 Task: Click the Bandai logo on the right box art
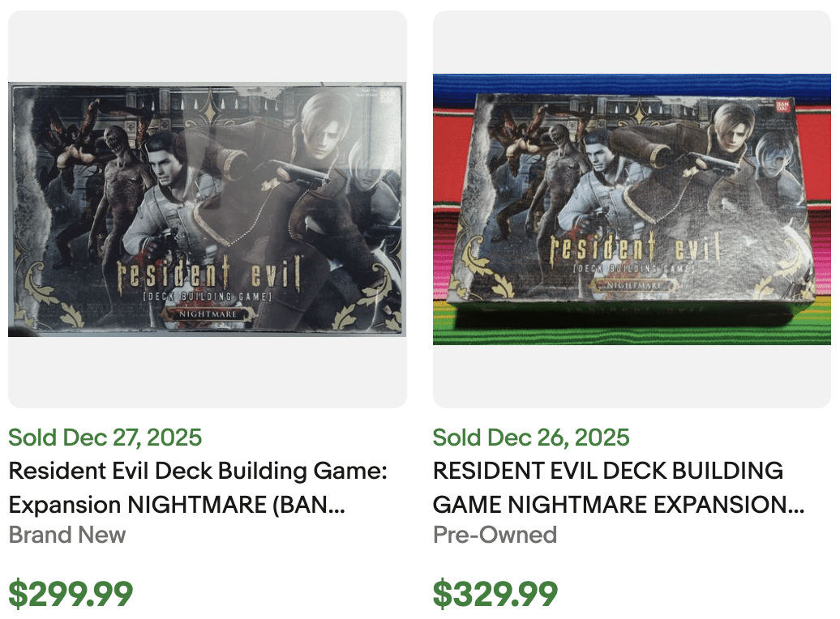point(782,106)
